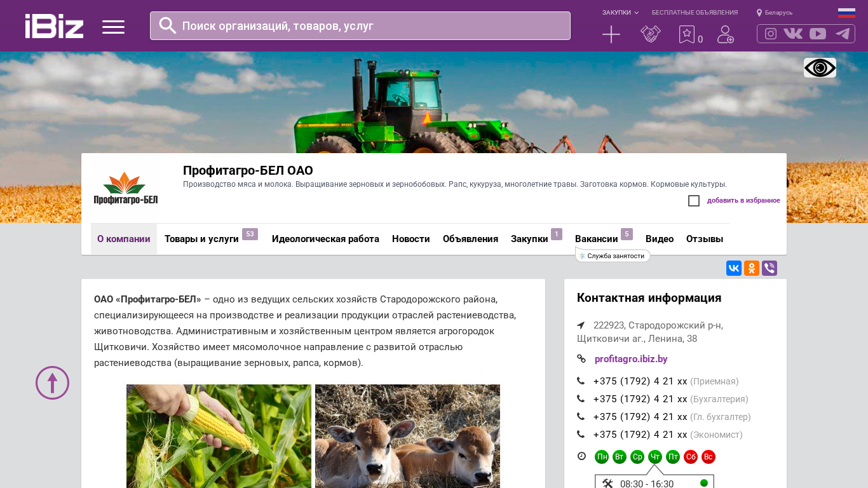The image size is (868, 488).
Task: Expand the Закупки dropdown in header
Action: pyautogui.click(x=620, y=13)
